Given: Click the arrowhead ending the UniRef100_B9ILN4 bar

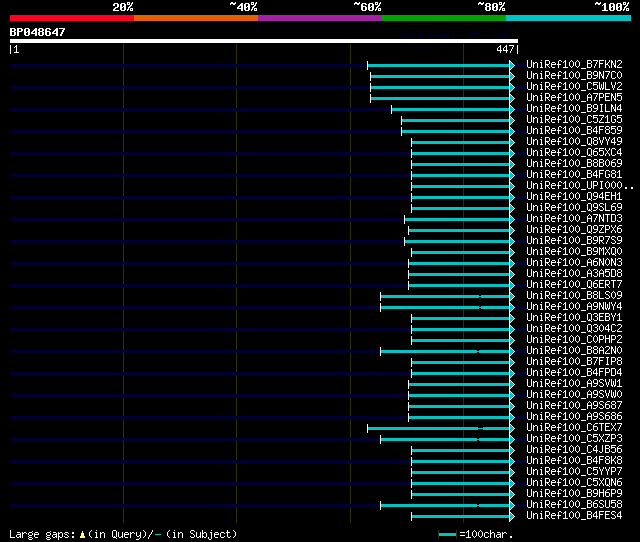Looking at the screenshot, I should pos(512,109).
